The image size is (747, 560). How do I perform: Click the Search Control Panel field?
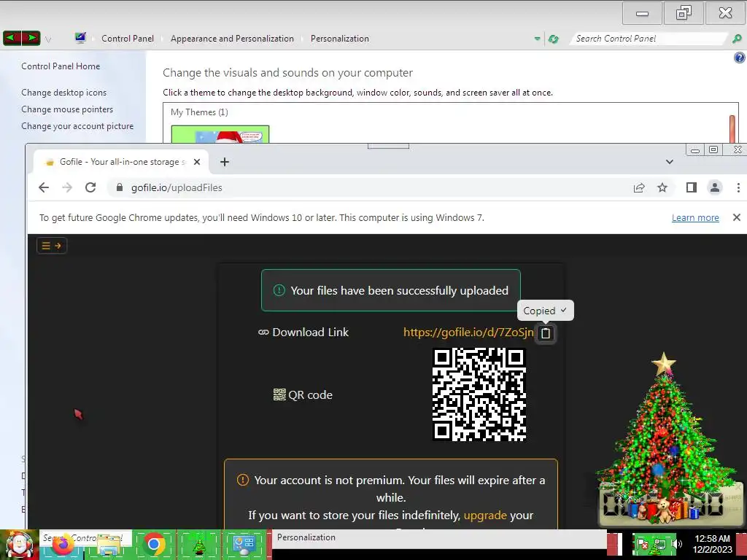click(649, 39)
